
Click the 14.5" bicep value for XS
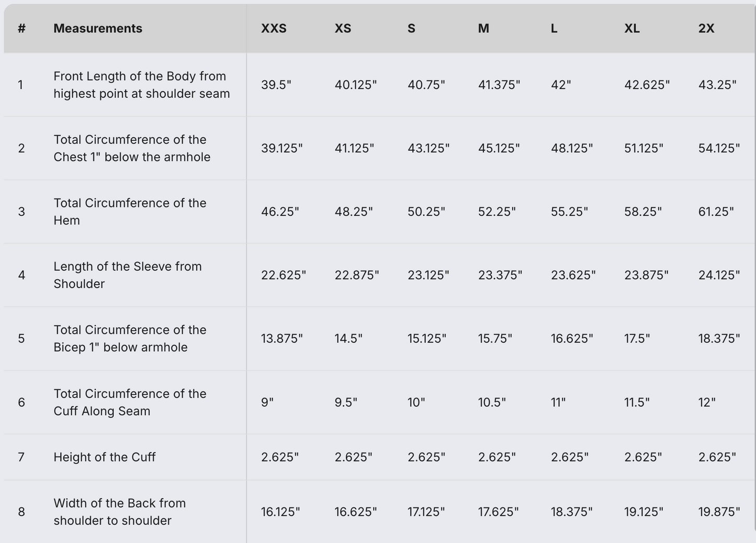(x=348, y=338)
